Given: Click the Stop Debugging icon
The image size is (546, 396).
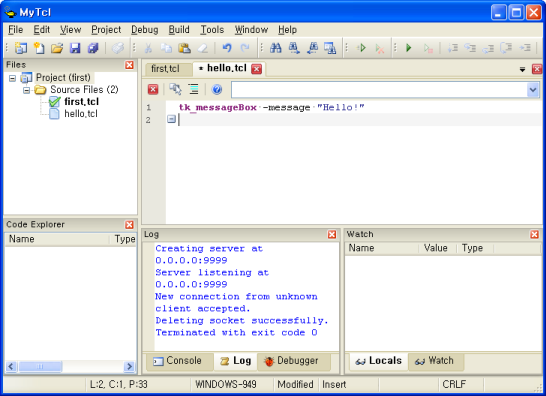Looking at the screenshot, I should pyautogui.click(x=428, y=48).
